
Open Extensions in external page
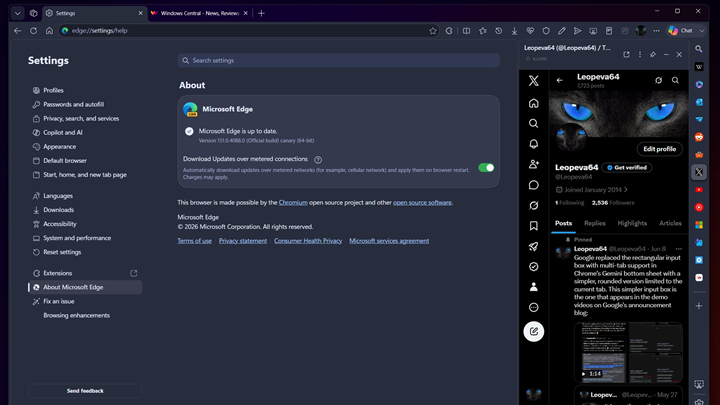pos(134,273)
